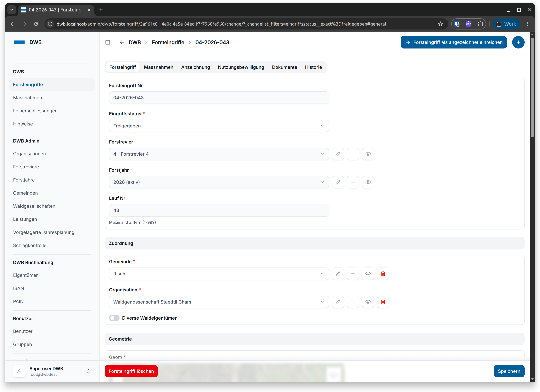The width and height of the screenshot is (540, 392).
Task: Click the Speichern button
Action: 509,371
